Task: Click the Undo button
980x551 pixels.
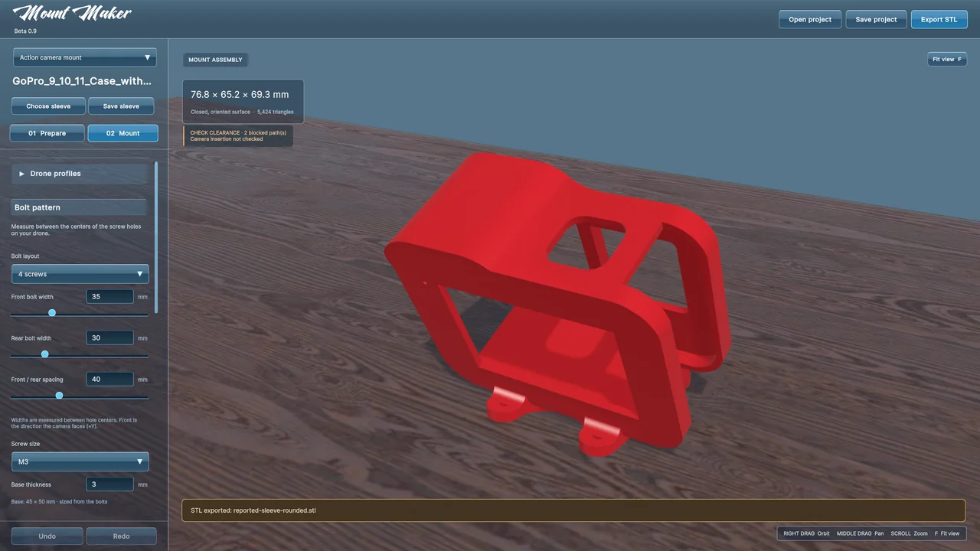Action: point(47,536)
